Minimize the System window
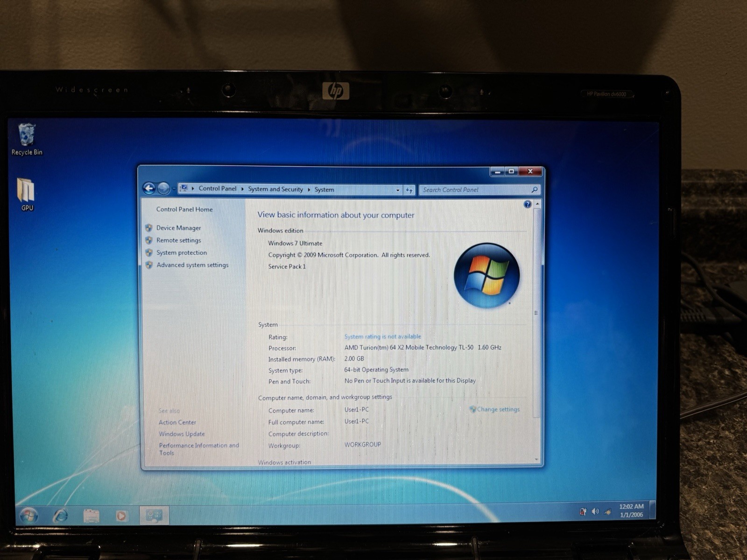 point(497,172)
